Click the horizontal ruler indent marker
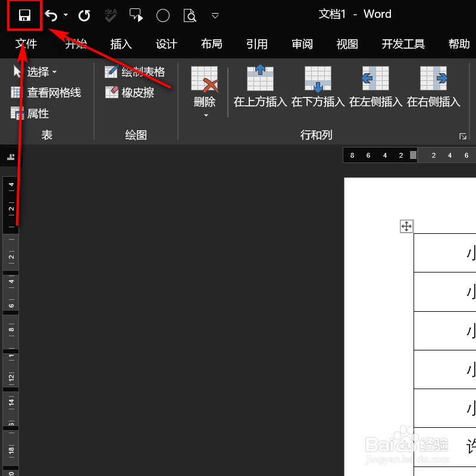Screen dimensions: 476x476 click(x=413, y=155)
